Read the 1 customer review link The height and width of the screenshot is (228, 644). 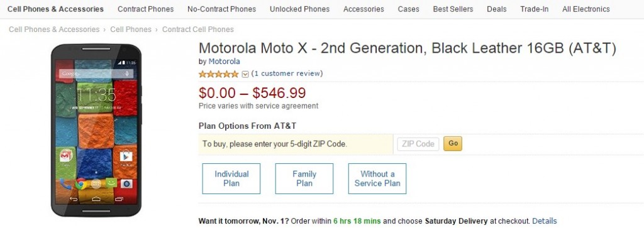pos(287,73)
